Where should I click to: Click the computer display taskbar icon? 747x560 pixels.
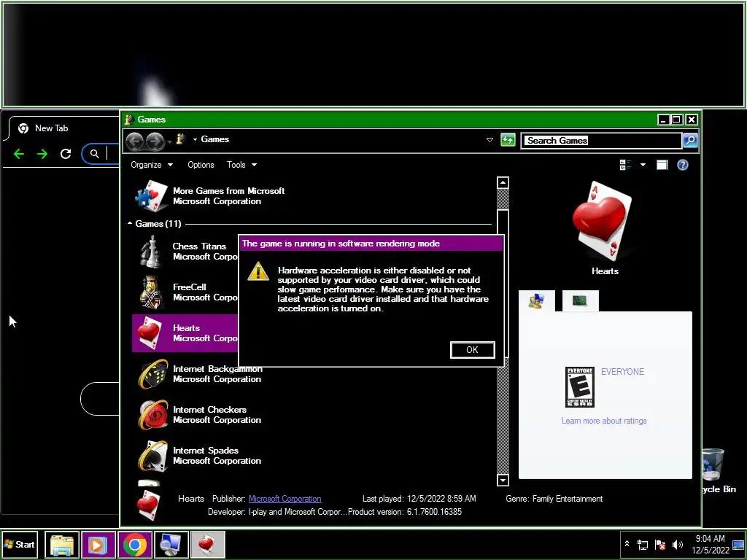click(171, 545)
